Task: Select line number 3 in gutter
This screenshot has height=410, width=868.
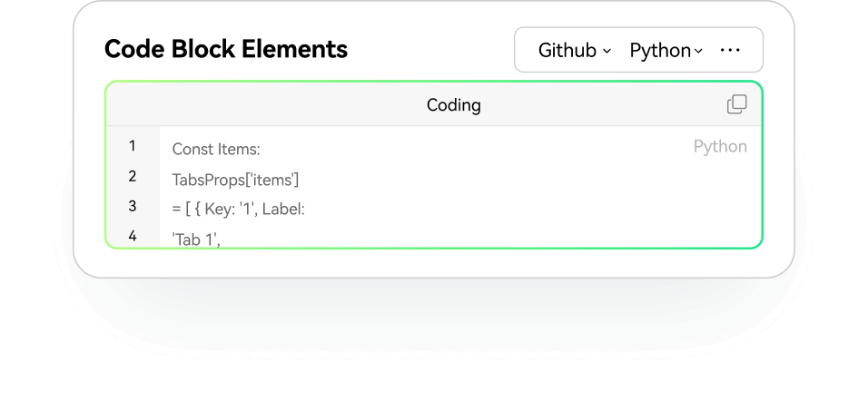Action: coord(133,206)
